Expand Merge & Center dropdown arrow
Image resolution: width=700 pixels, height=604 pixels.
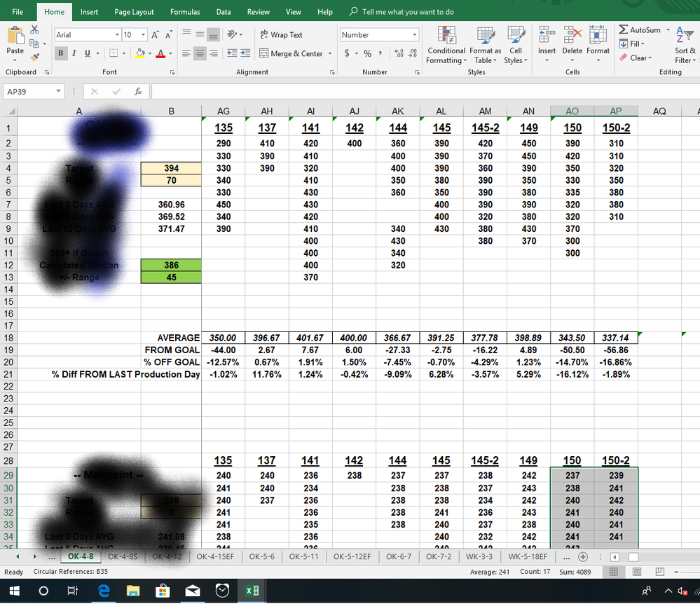pos(330,53)
